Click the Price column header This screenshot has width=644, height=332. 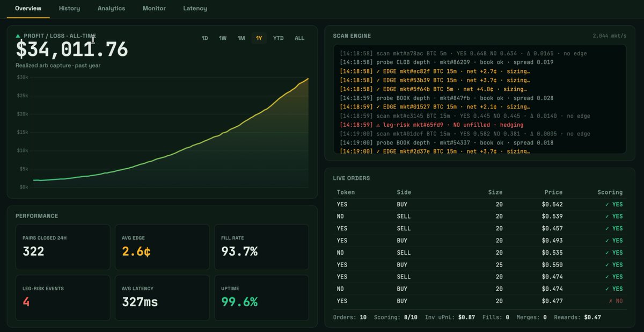coord(553,192)
